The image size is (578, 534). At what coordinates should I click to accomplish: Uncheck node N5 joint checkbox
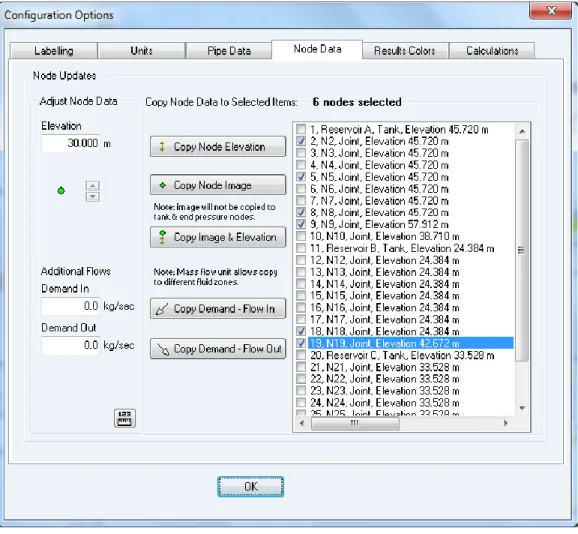click(x=301, y=177)
